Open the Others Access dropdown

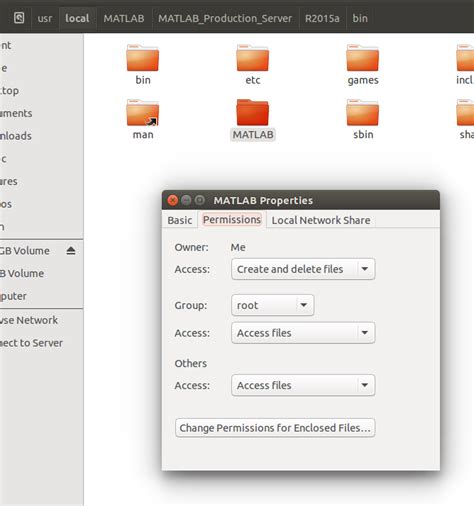coord(303,385)
